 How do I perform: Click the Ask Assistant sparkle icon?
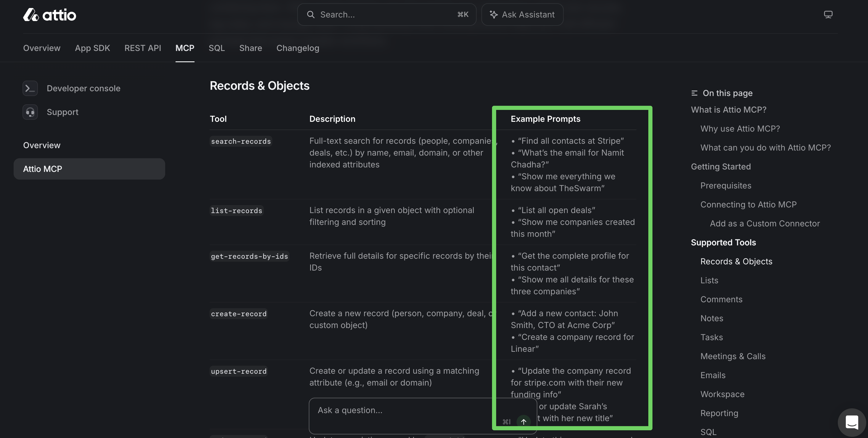[494, 15]
